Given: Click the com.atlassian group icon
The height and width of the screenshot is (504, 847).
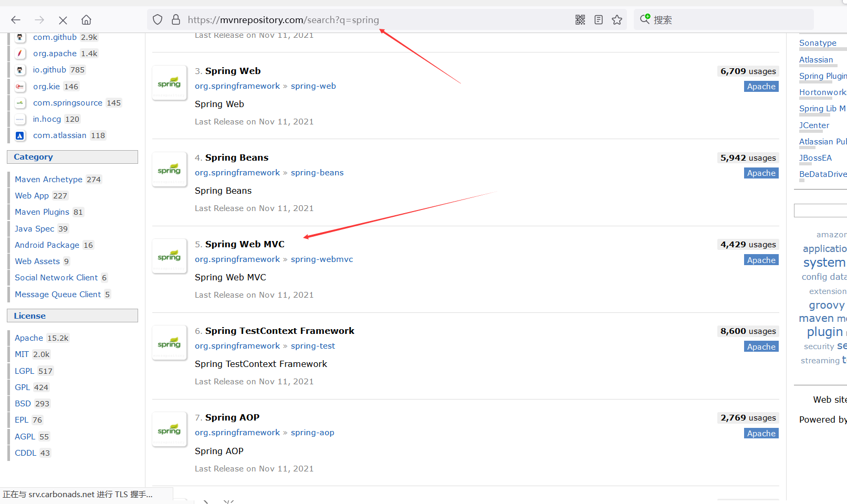Looking at the screenshot, I should (x=20, y=135).
